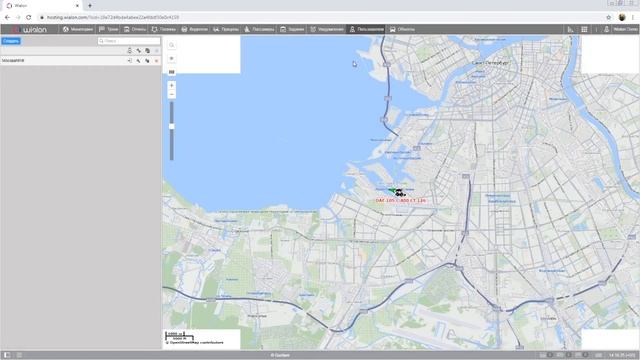Select the Wialon browser tab

point(41,6)
